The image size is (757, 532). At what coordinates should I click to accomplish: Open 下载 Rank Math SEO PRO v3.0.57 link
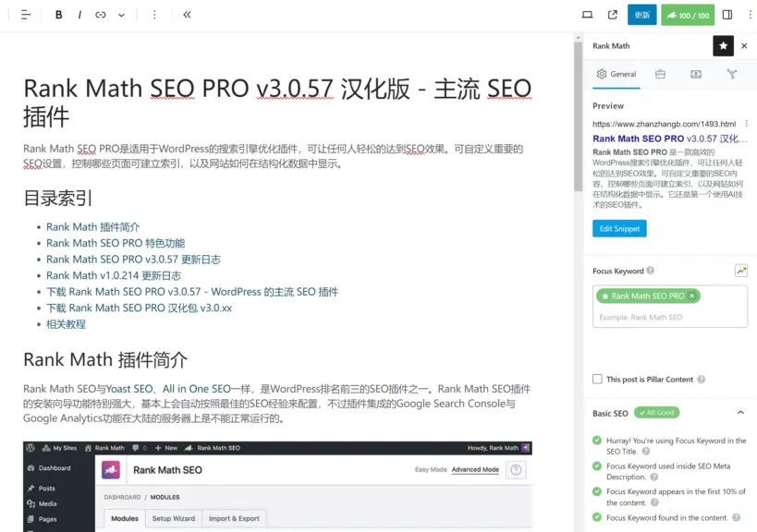(192, 292)
